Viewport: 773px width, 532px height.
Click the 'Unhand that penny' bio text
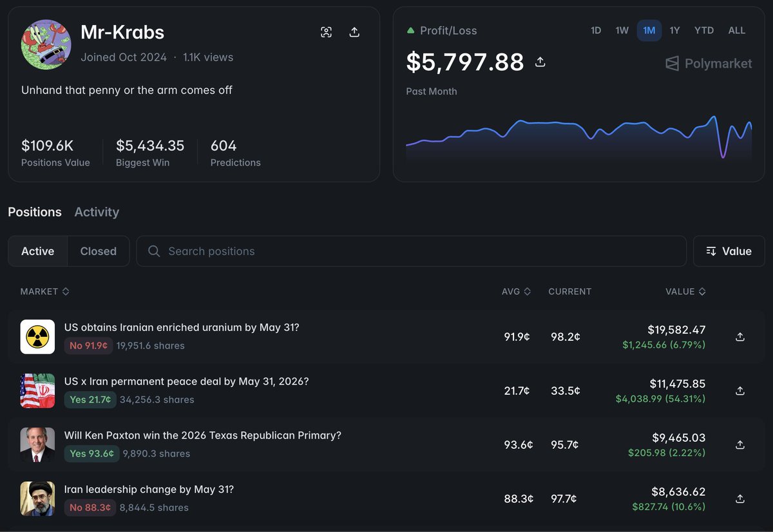(x=127, y=90)
